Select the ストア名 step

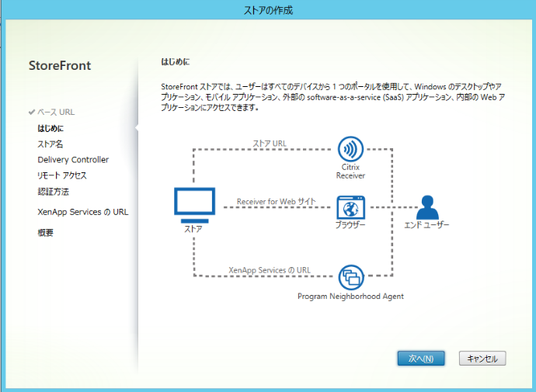(50, 144)
